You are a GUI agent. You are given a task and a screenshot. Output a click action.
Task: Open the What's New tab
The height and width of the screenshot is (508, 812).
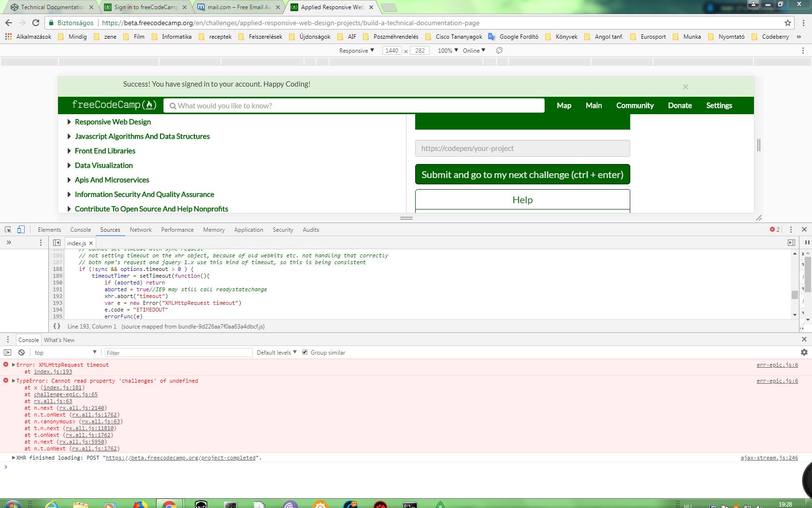click(x=59, y=340)
